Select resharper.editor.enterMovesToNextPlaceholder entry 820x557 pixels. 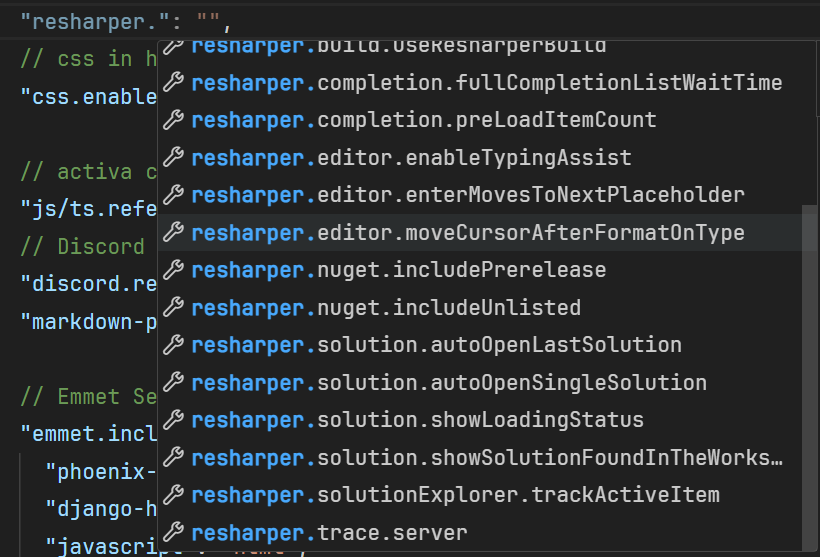point(480,195)
